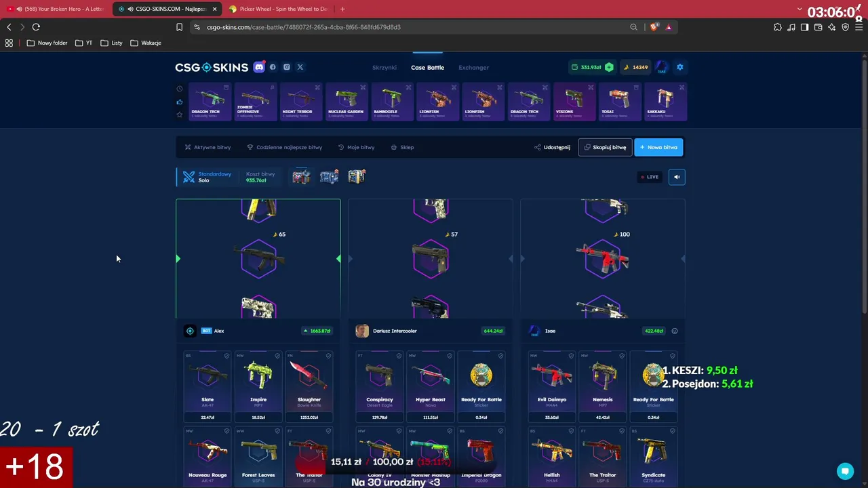Switch to the Your Broken Hero browser tab
This screenshot has height=488, width=868.
coord(57,9)
